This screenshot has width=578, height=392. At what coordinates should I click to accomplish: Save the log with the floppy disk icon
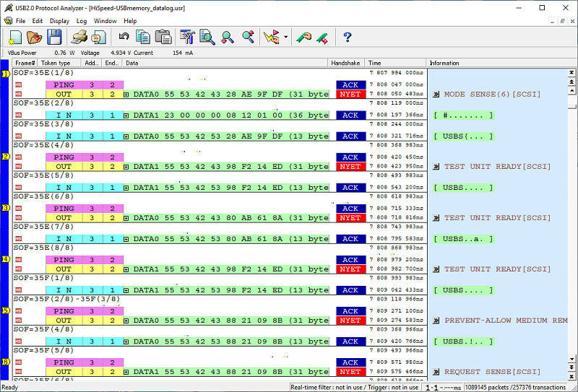click(x=54, y=38)
